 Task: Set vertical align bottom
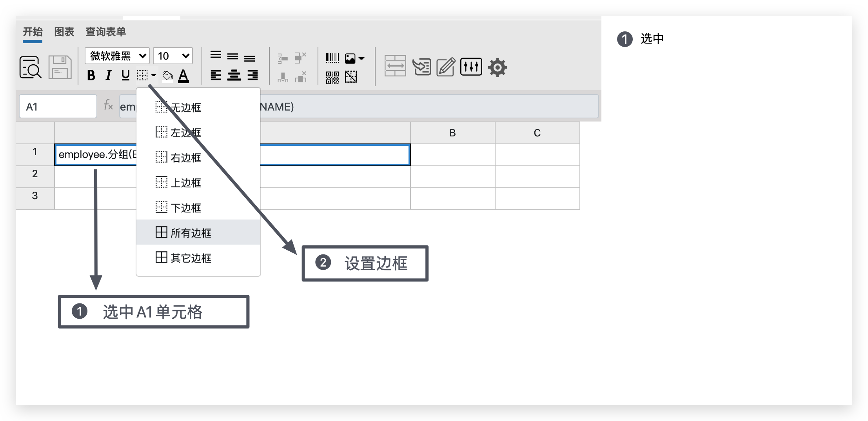pyautogui.click(x=249, y=59)
